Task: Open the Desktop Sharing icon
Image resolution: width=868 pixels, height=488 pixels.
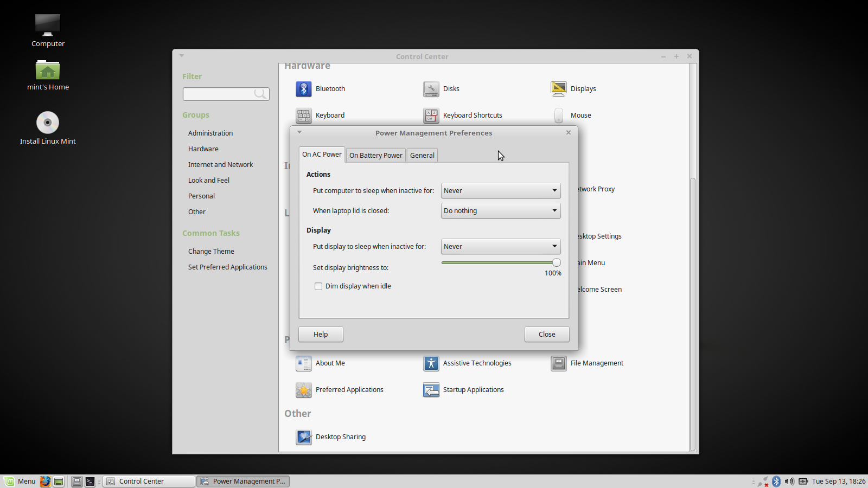Action: tap(304, 437)
